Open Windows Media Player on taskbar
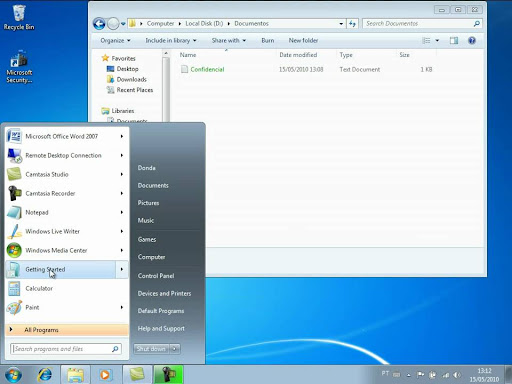512x384 pixels. tap(105, 375)
